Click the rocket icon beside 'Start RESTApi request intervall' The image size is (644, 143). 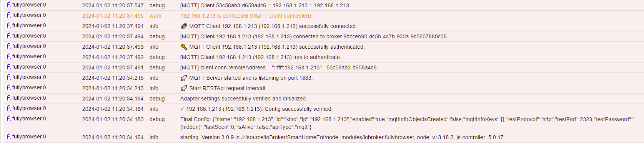click(x=184, y=88)
